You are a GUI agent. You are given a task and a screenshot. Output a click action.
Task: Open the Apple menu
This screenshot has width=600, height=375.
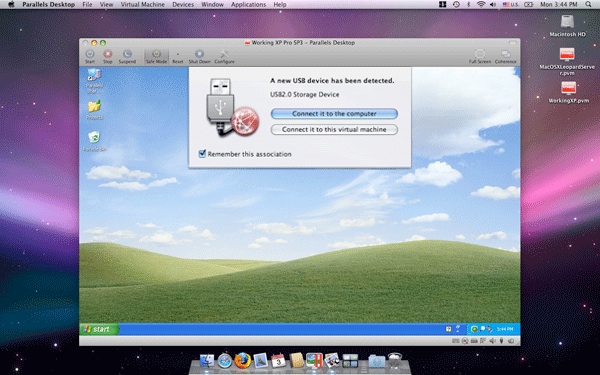click(10, 5)
